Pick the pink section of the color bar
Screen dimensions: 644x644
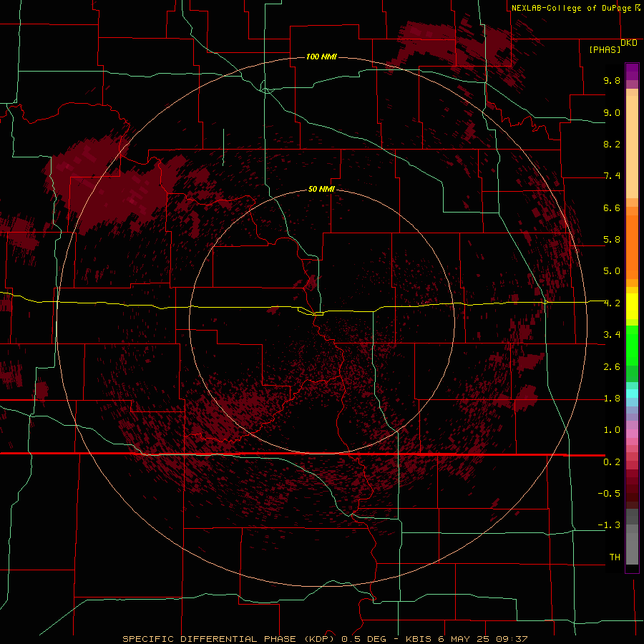pyautogui.click(x=632, y=434)
